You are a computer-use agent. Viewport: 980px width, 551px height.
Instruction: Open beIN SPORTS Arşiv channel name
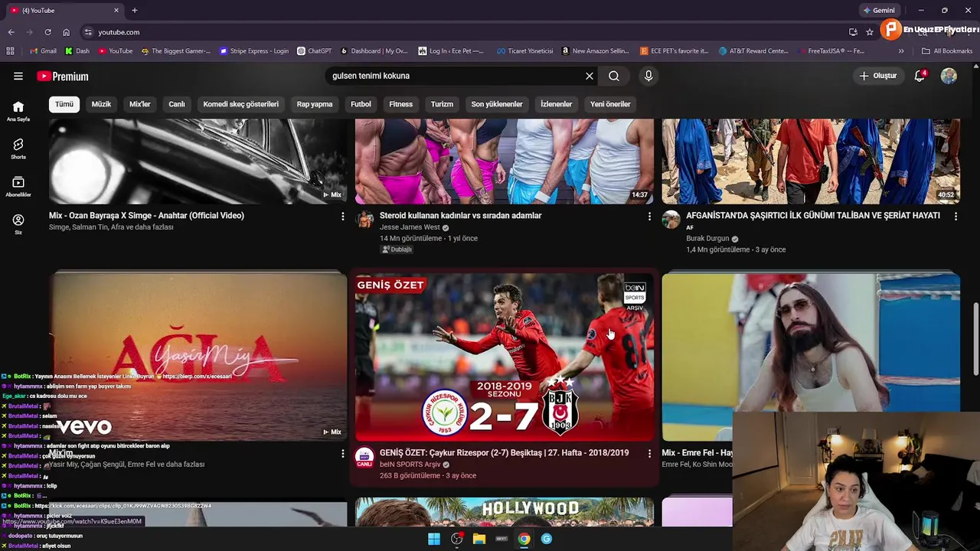click(x=410, y=465)
